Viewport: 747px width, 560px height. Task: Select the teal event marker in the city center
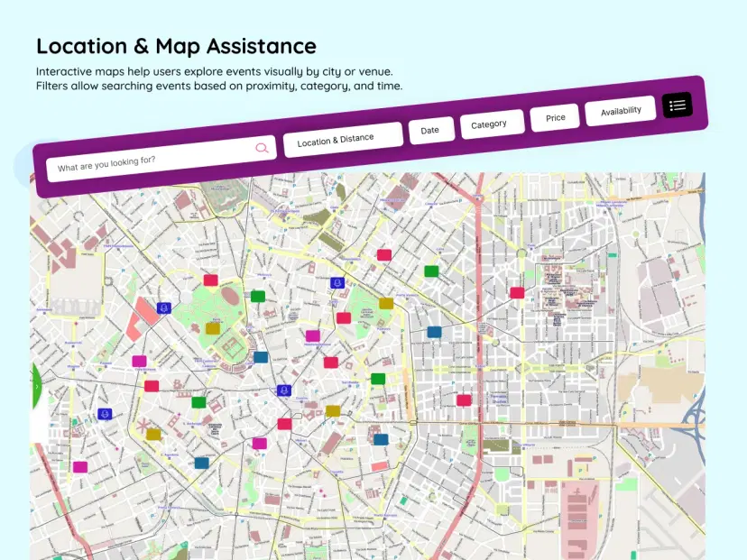(x=261, y=356)
